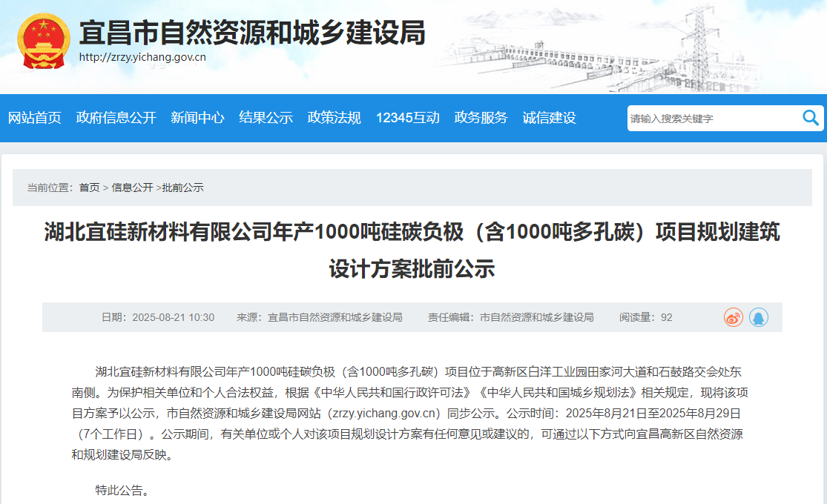This screenshot has height=504, width=827.
Task: Click the source 来源：宜昌市自然资源和城乡建设局
Action: [x=319, y=317]
